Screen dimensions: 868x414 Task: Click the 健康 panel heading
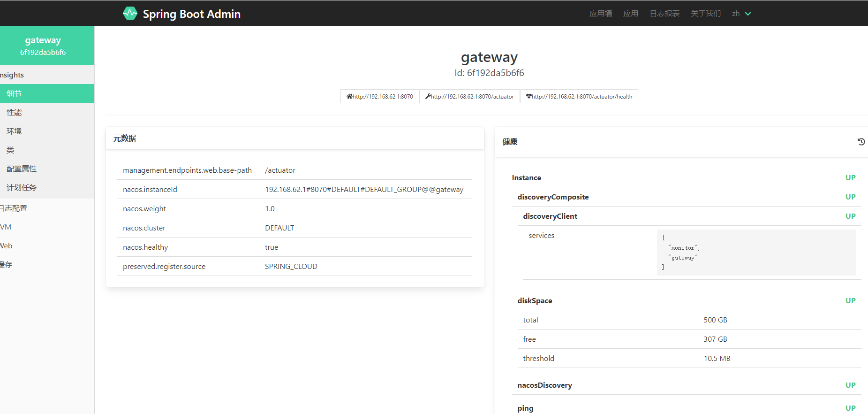point(510,142)
